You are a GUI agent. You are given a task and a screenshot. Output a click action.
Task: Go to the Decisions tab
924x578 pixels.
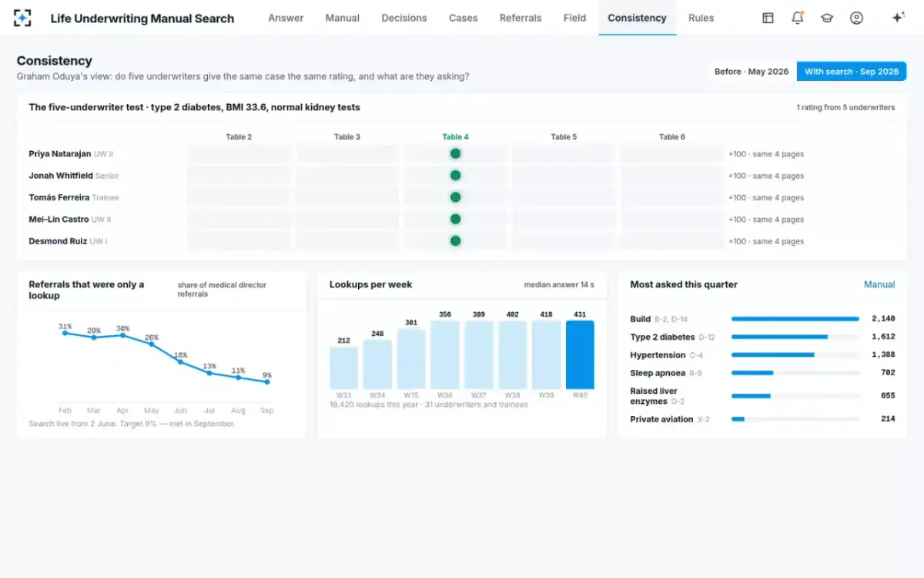pyautogui.click(x=404, y=18)
